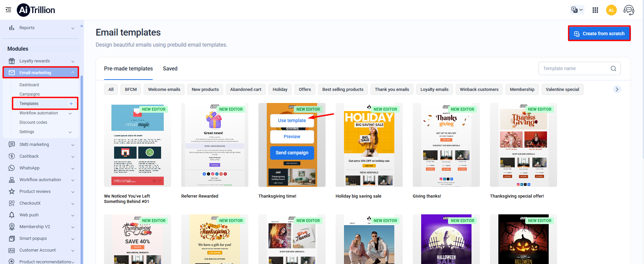Screen dimensions: 644x264
Task: Open Loyalty rewards gift icon module
Action: [12, 61]
